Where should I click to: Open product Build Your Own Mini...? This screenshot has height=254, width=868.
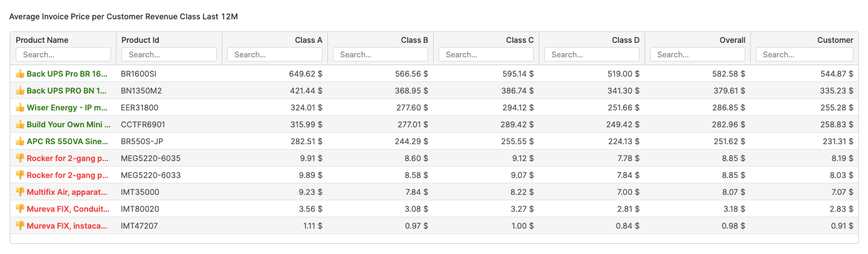(x=68, y=124)
